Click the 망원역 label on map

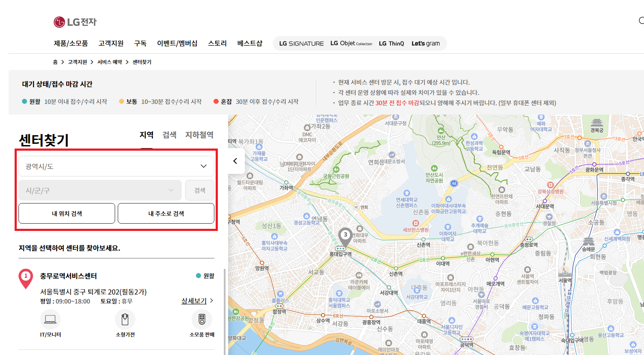[262, 268]
